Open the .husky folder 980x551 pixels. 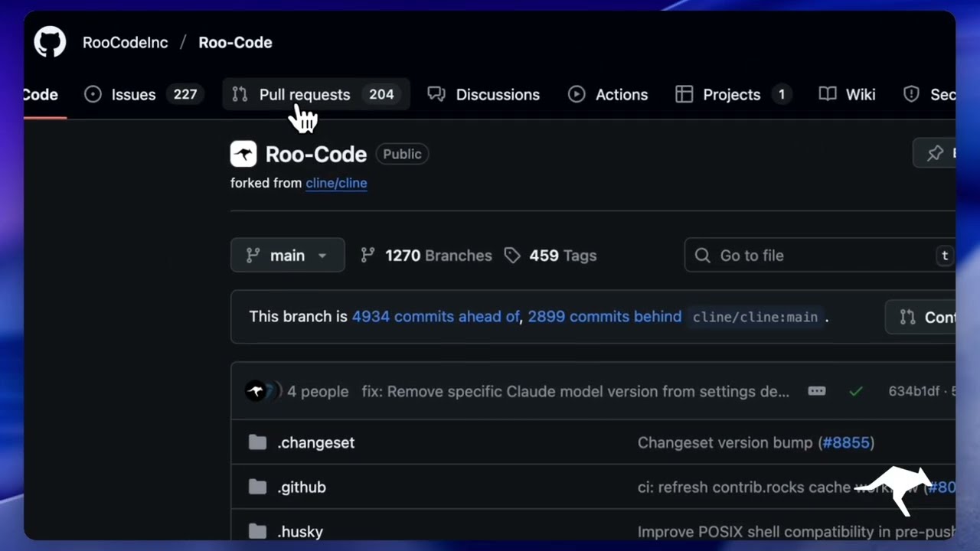pos(299,531)
